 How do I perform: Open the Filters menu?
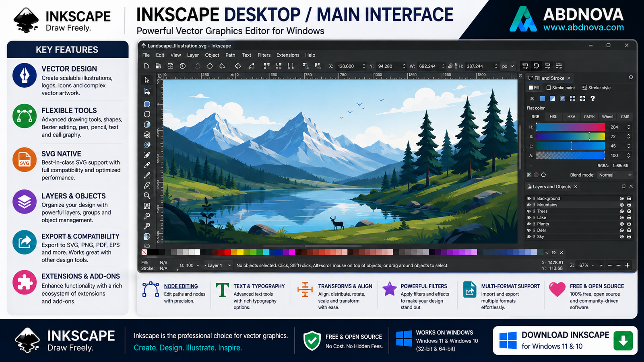(264, 55)
